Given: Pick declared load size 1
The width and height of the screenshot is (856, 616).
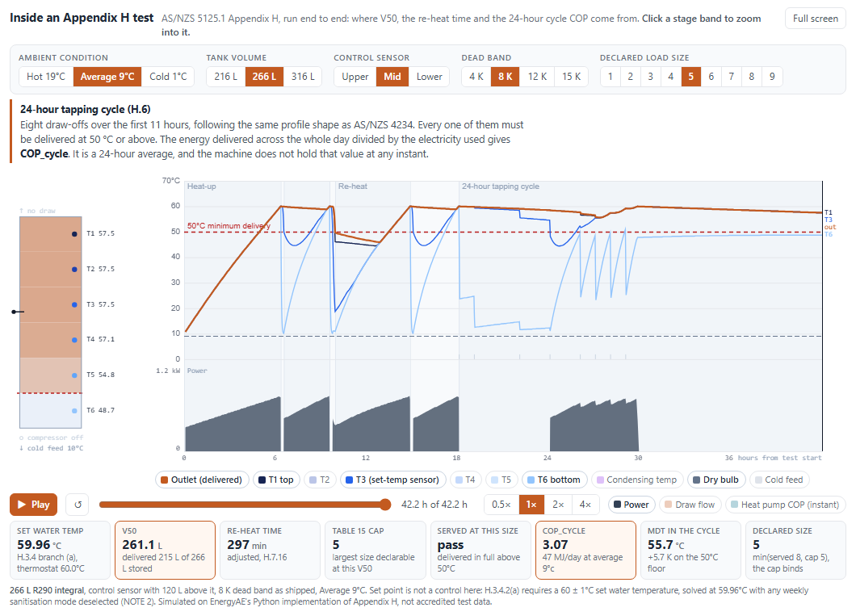Looking at the screenshot, I should point(611,77).
